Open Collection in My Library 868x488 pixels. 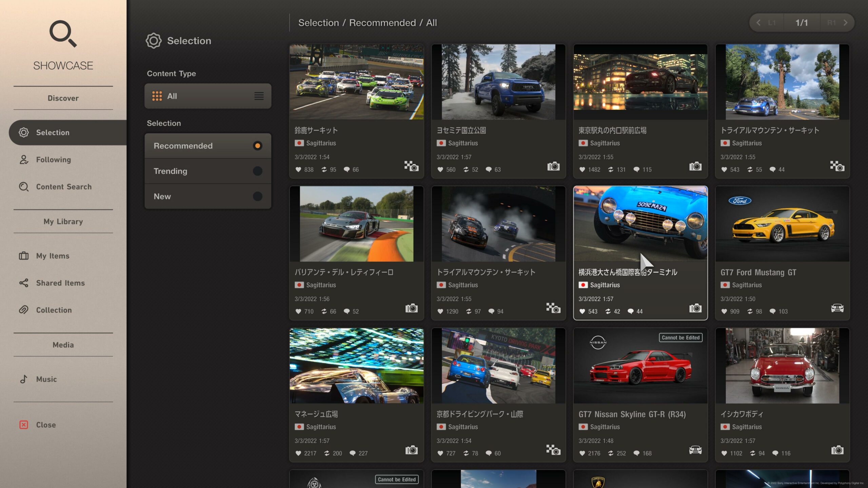point(54,310)
